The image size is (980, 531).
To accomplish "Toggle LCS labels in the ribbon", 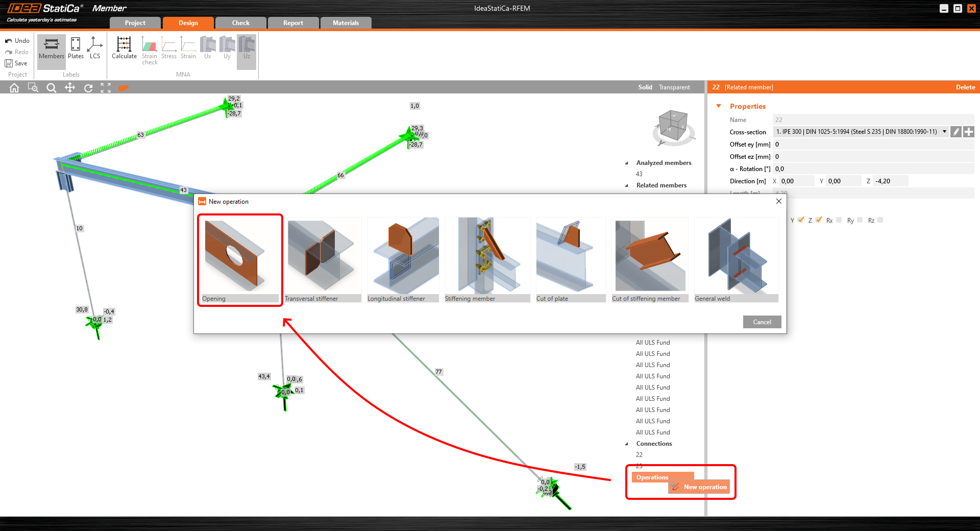I will [95, 49].
